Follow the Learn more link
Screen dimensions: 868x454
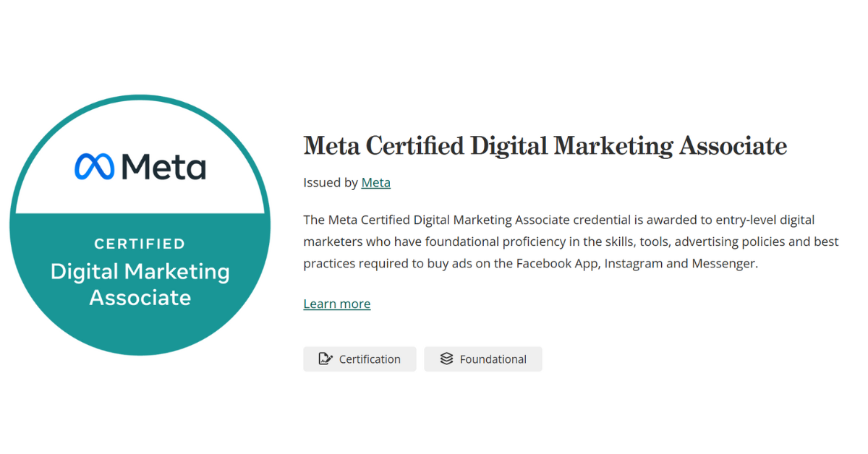pyautogui.click(x=336, y=303)
